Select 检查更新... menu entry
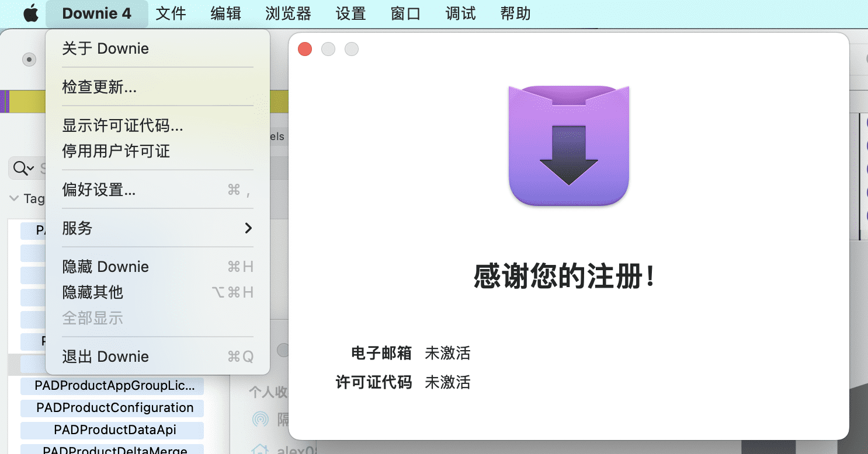 pyautogui.click(x=158, y=87)
